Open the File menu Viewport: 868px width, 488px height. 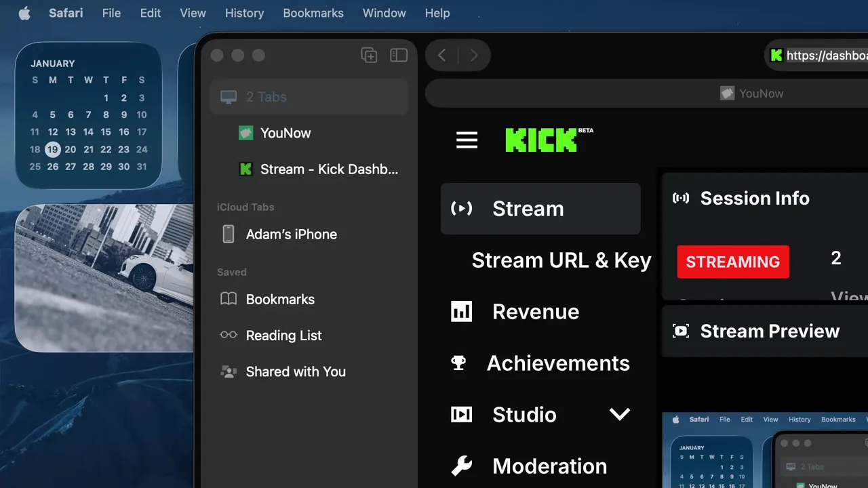111,13
